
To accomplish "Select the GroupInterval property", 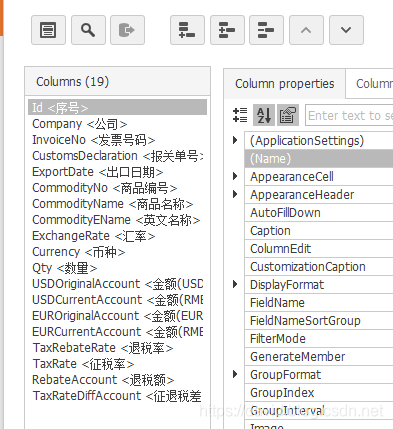I will pyautogui.click(x=319, y=411).
